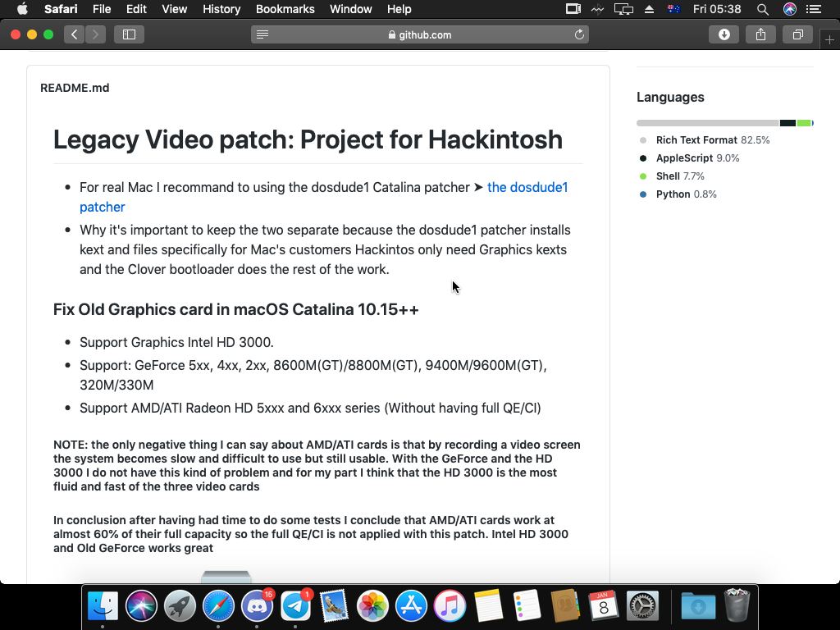This screenshot has width=840, height=630.
Task: Toggle the Safari sidebar button
Action: [x=129, y=34]
